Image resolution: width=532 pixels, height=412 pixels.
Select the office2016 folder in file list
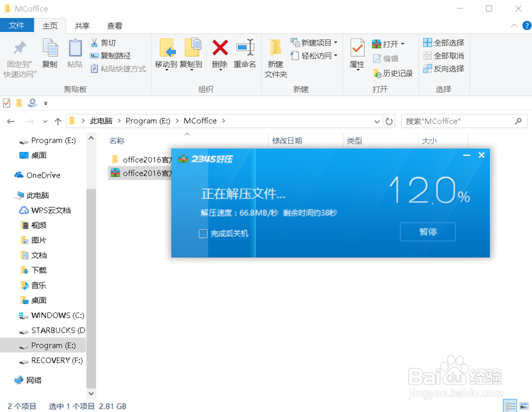click(x=140, y=159)
